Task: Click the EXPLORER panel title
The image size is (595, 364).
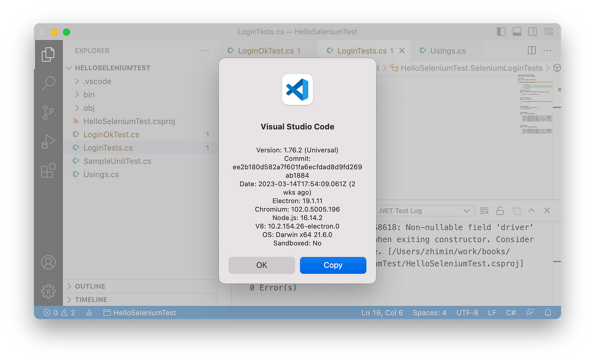Action: pos(92,51)
